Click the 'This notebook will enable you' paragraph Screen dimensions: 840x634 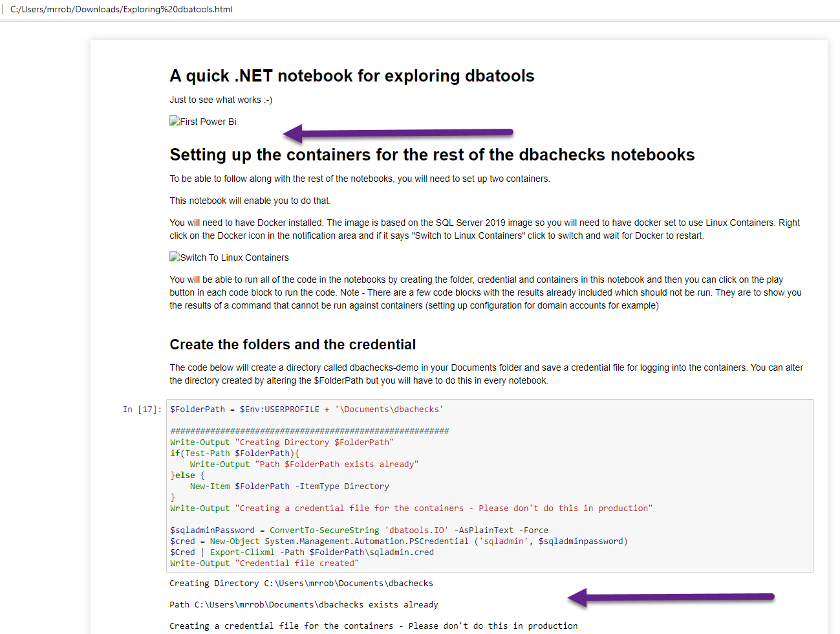point(250,201)
